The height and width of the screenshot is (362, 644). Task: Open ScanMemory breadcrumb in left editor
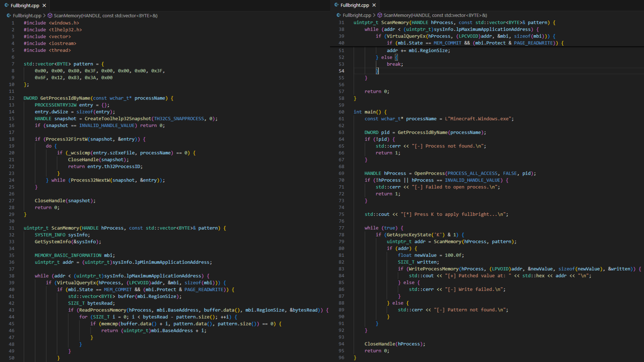pos(105,15)
